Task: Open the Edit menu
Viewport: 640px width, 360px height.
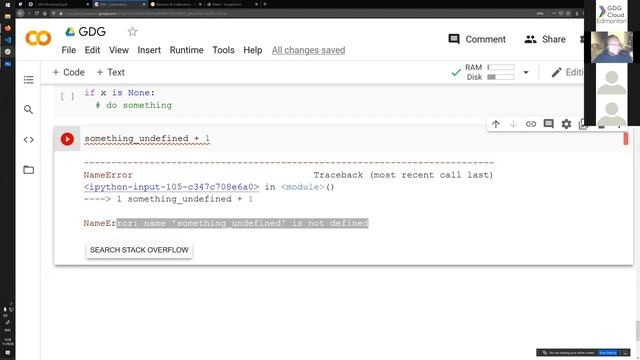Action: coord(92,50)
